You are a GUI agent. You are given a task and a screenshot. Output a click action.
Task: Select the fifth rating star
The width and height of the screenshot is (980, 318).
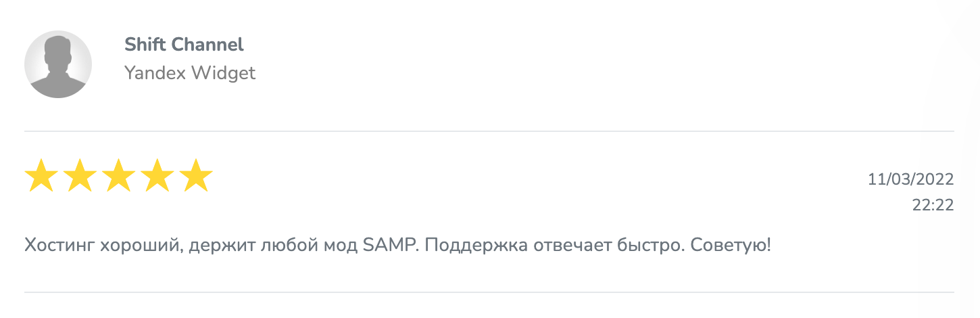196,176
